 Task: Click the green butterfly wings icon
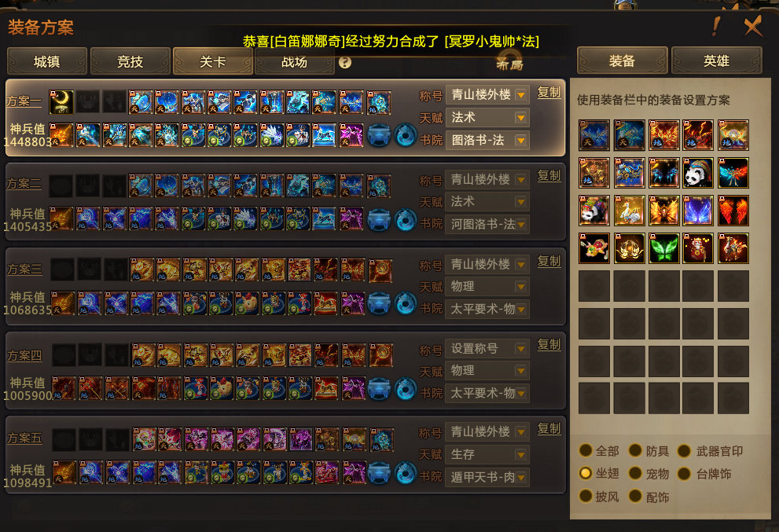click(x=663, y=248)
